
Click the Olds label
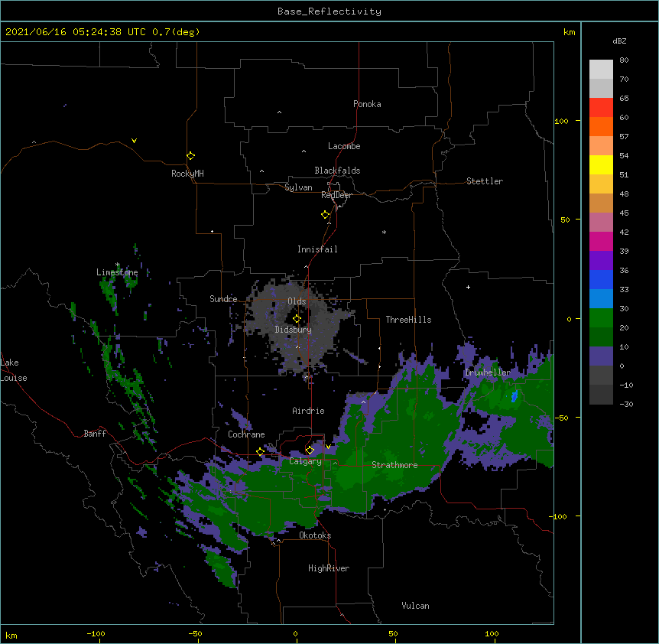(x=297, y=301)
